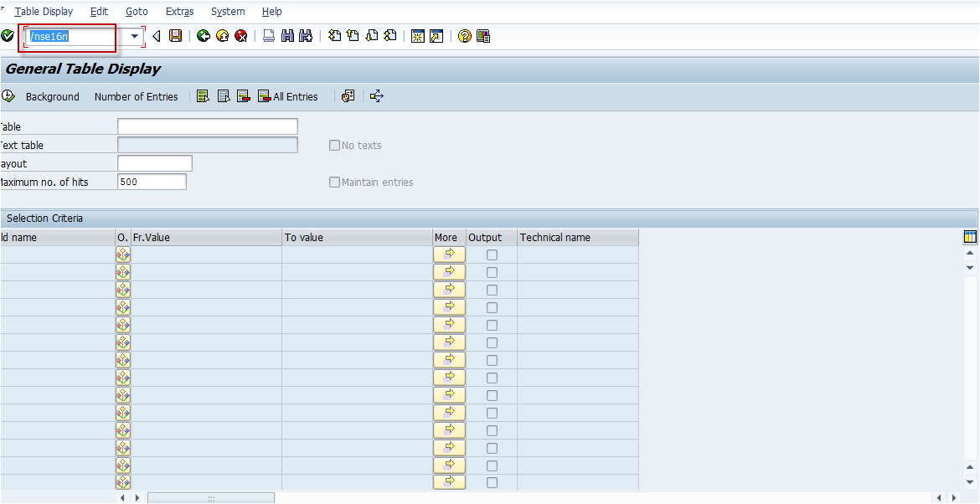Enable the Maintain entries checkbox
Viewport: 980px width, 504px height.
tap(334, 182)
